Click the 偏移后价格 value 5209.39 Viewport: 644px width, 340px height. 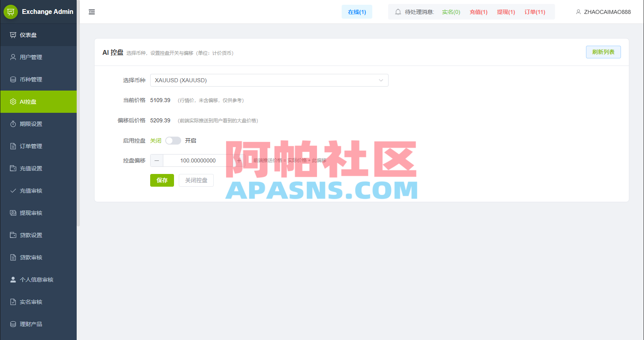(160, 120)
